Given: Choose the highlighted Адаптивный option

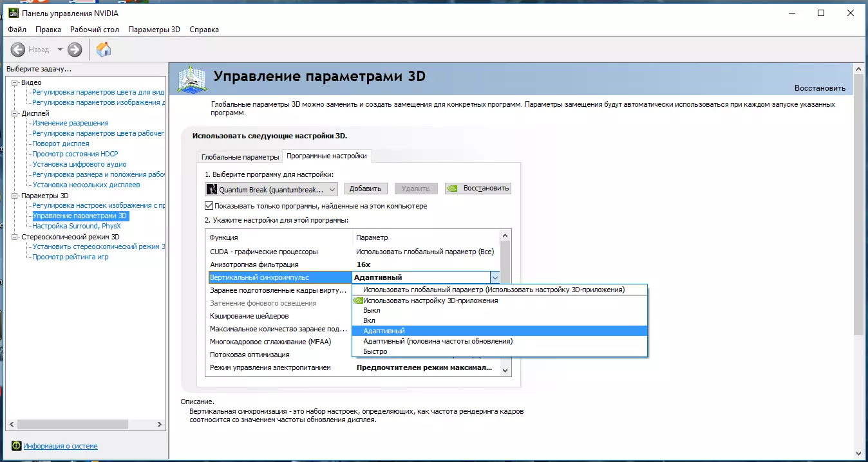Looking at the screenshot, I should click(x=500, y=331).
